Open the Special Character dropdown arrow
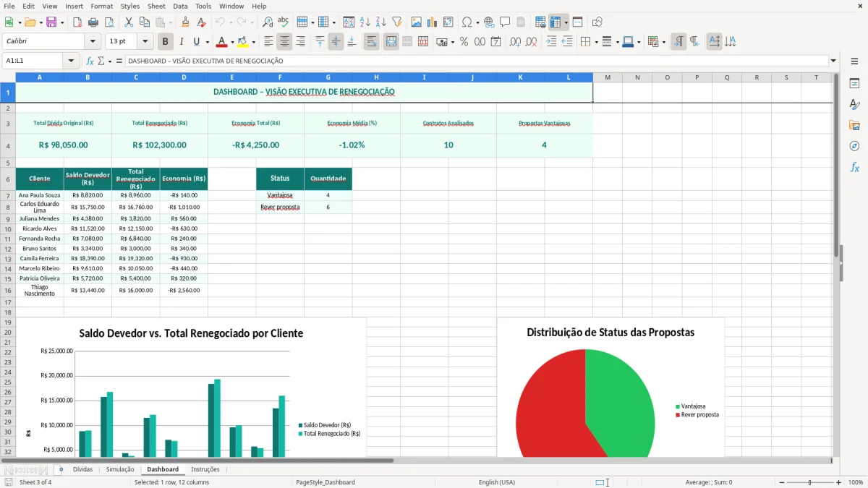868x488 pixels. (477, 22)
